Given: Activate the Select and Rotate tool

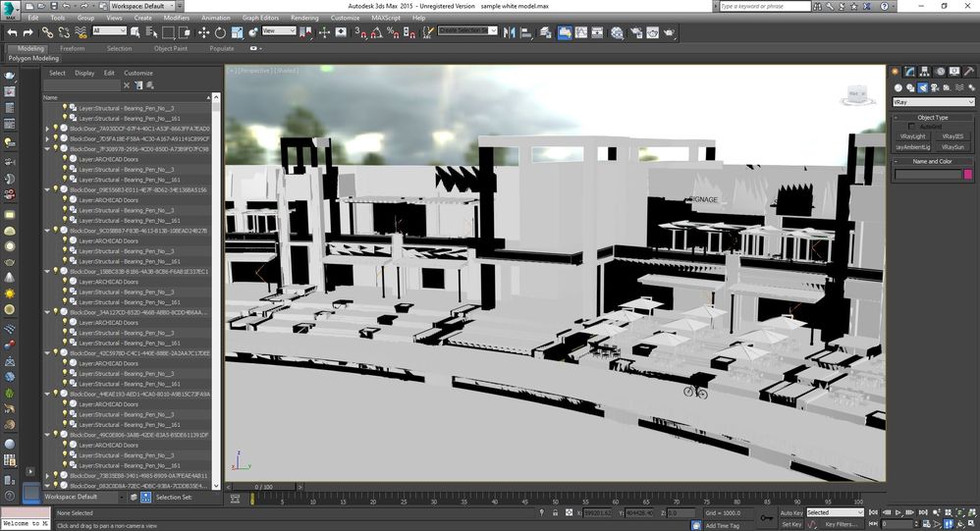Looking at the screenshot, I should coord(221,32).
